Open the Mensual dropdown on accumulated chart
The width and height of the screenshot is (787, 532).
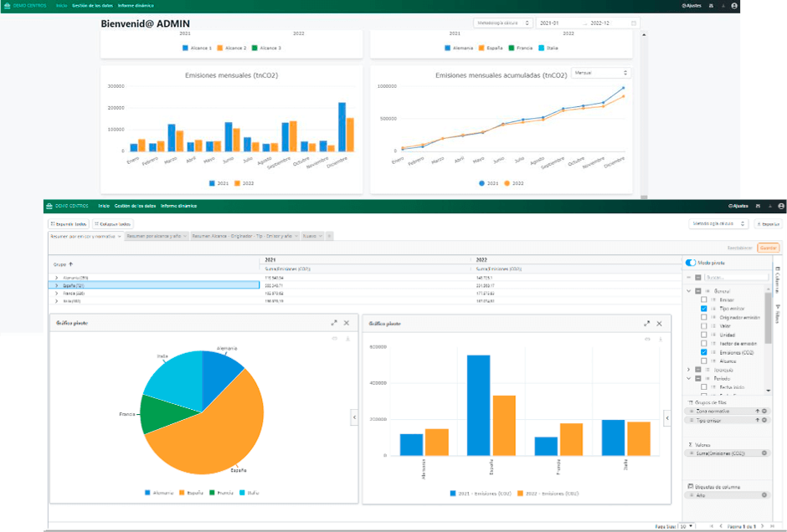pos(600,74)
